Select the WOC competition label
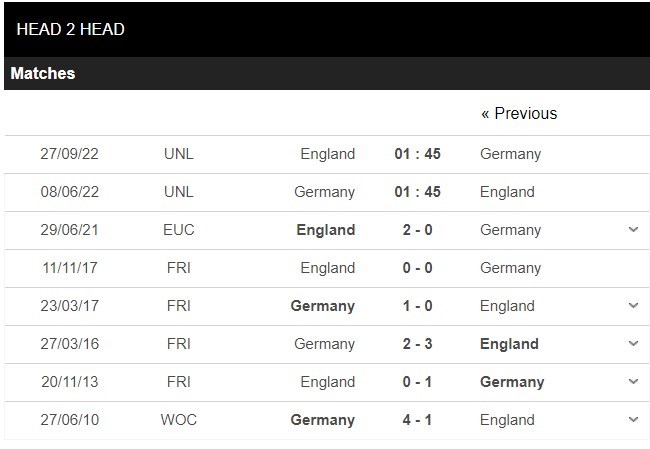650x449 pixels. [x=179, y=420]
